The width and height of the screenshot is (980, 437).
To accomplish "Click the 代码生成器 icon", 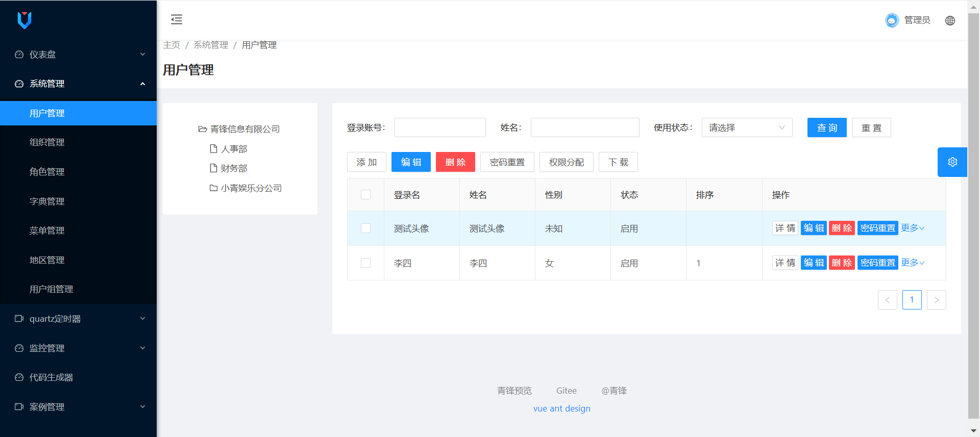I will click(x=19, y=377).
